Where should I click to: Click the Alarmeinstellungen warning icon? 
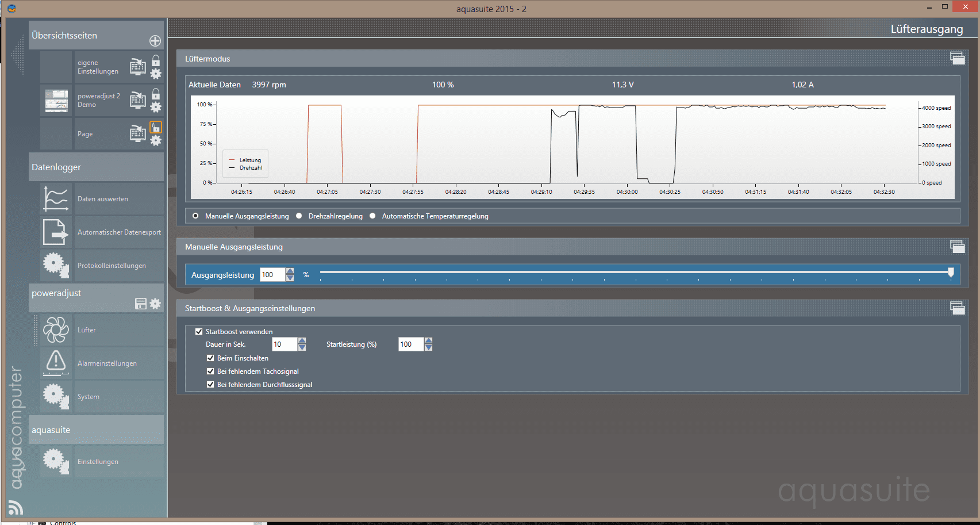[56, 363]
